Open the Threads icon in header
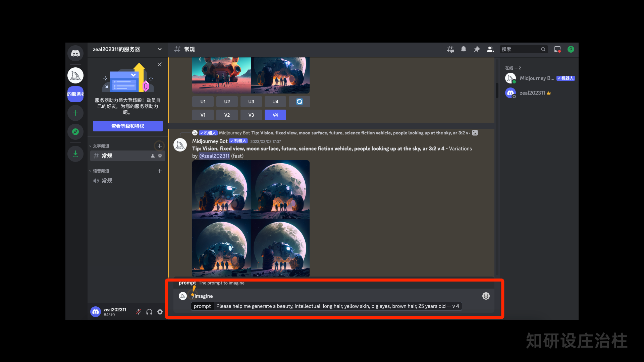 pos(450,49)
